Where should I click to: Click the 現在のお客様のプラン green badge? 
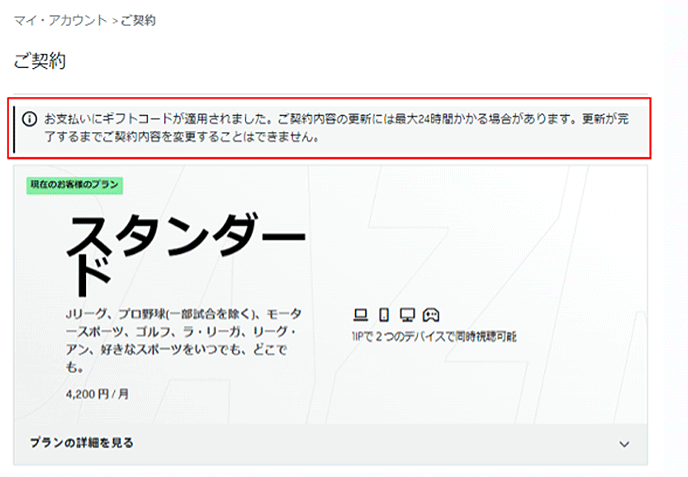75,185
